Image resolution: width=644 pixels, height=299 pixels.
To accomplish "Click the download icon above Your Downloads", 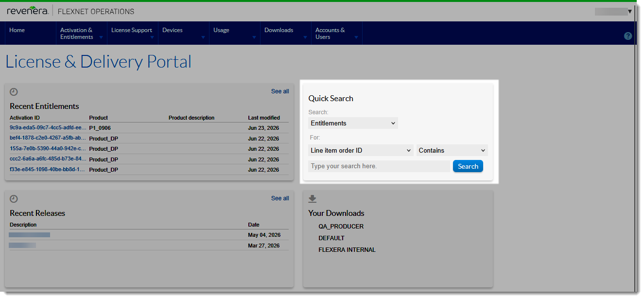I will 313,198.
